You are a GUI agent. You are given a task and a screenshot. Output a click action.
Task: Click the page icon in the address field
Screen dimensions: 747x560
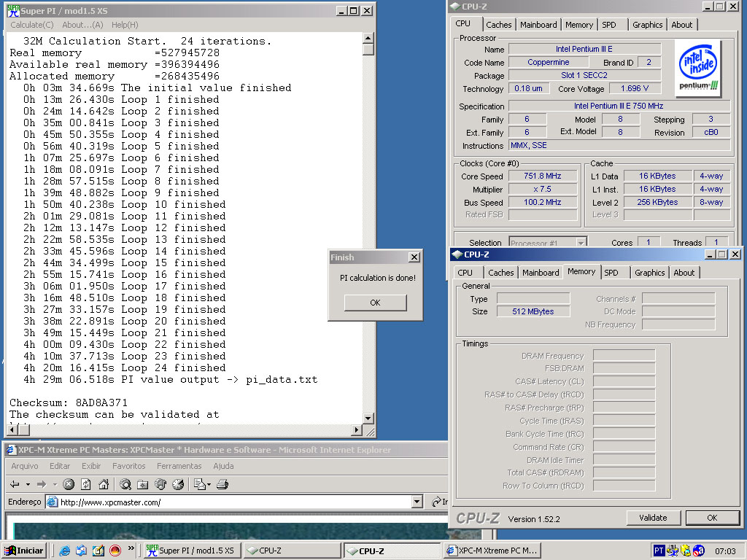pyautogui.click(x=53, y=502)
